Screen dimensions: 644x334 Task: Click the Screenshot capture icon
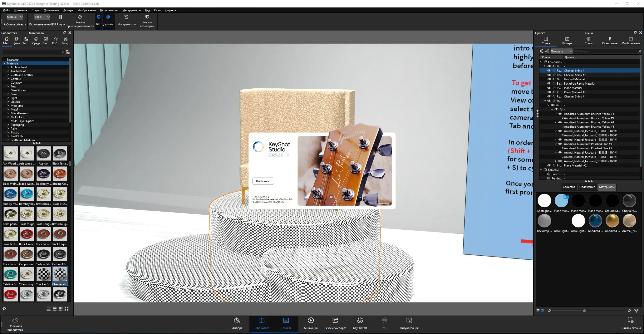[x=630, y=320]
